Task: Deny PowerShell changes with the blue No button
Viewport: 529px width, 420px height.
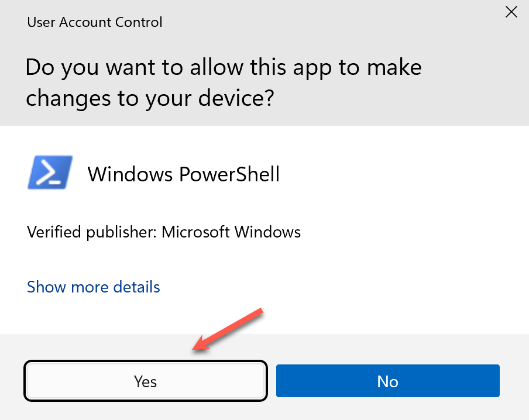Action: (x=387, y=381)
